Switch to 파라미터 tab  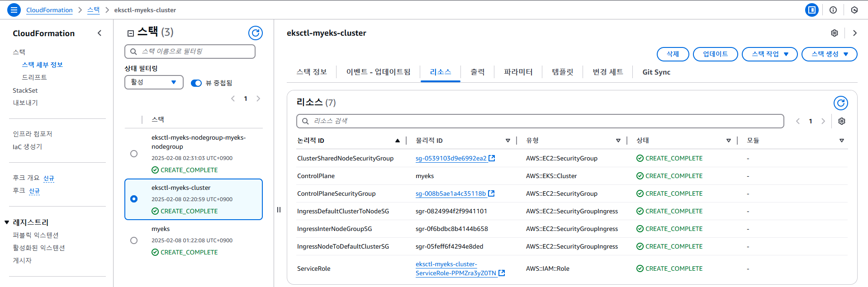click(x=518, y=72)
